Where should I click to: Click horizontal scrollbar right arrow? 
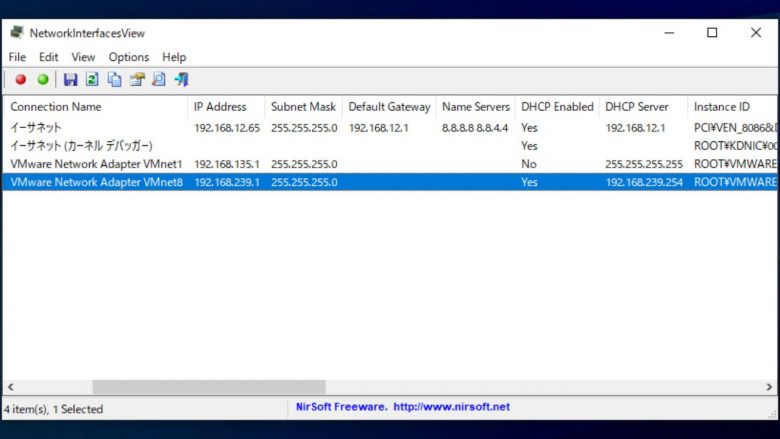click(769, 386)
